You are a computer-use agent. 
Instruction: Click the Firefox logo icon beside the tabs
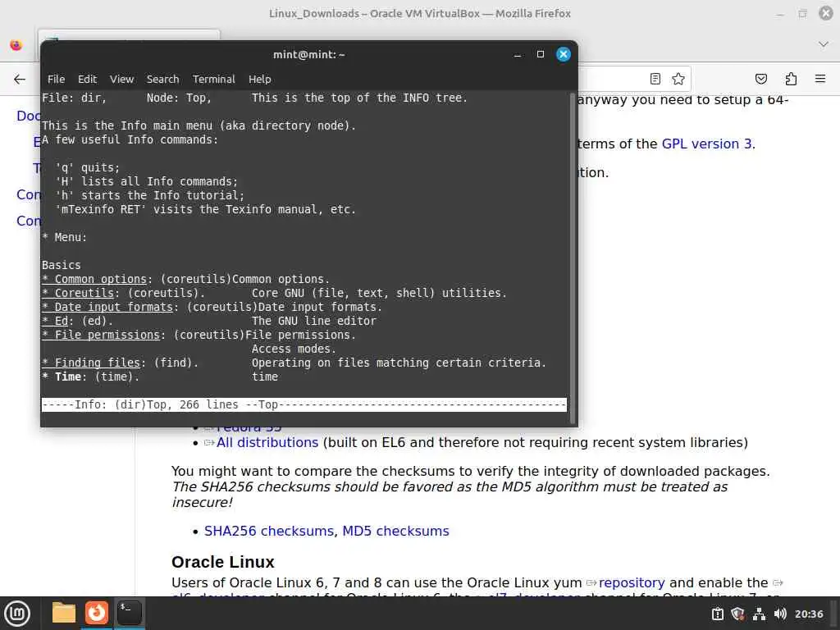click(16, 45)
